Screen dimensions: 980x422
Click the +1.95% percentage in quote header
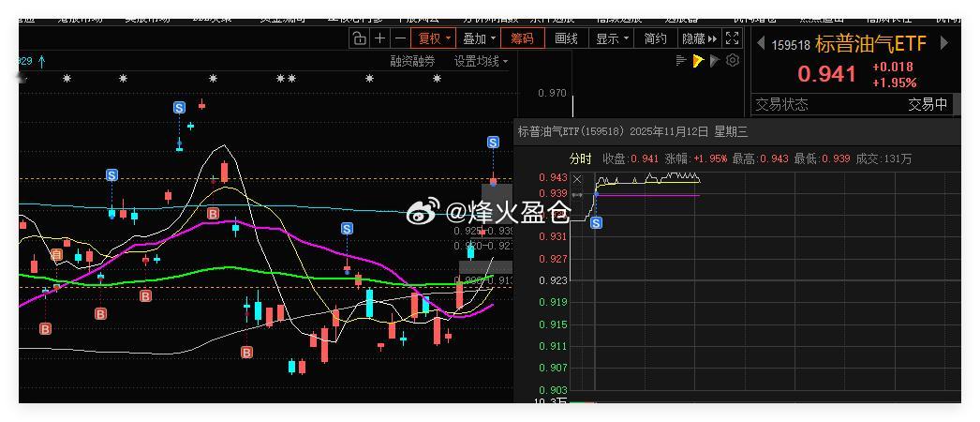click(895, 83)
